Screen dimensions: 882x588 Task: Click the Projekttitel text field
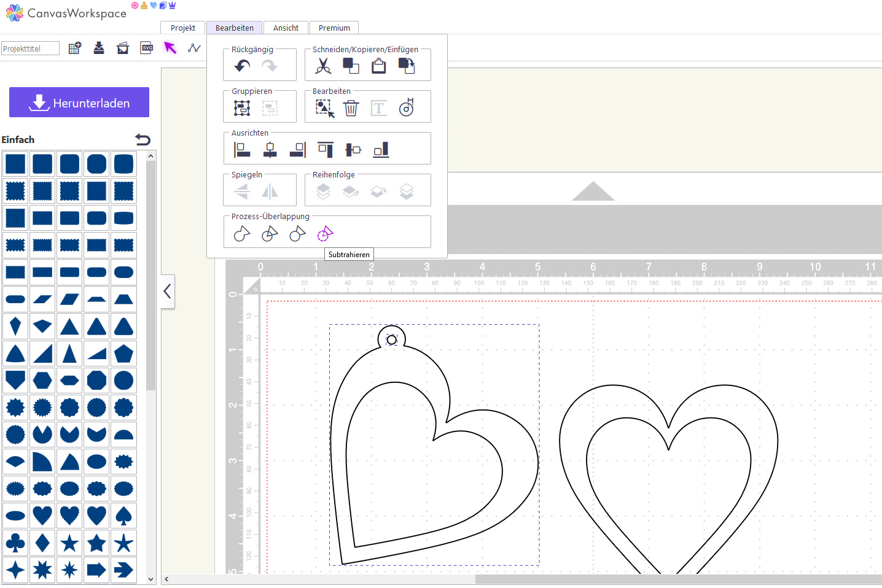(30, 48)
